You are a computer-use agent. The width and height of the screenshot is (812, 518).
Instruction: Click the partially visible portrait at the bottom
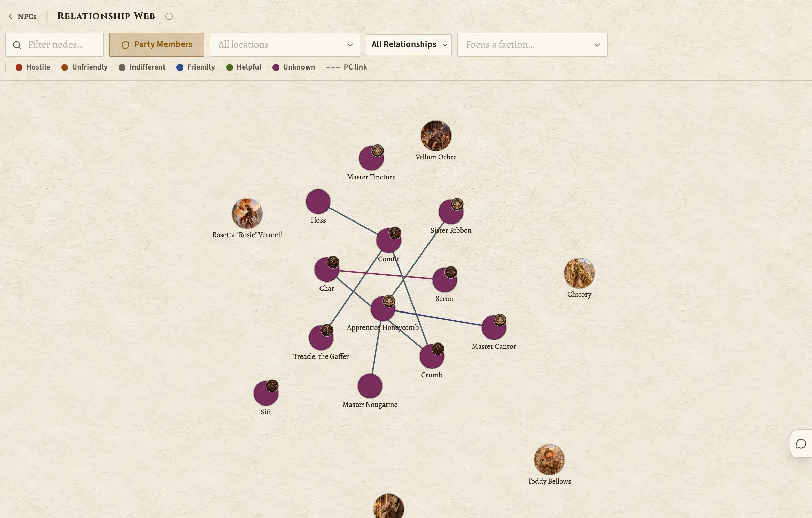click(389, 506)
